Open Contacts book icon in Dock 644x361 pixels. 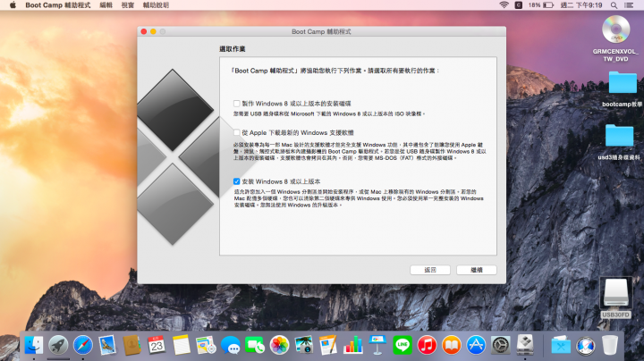pos(131,345)
